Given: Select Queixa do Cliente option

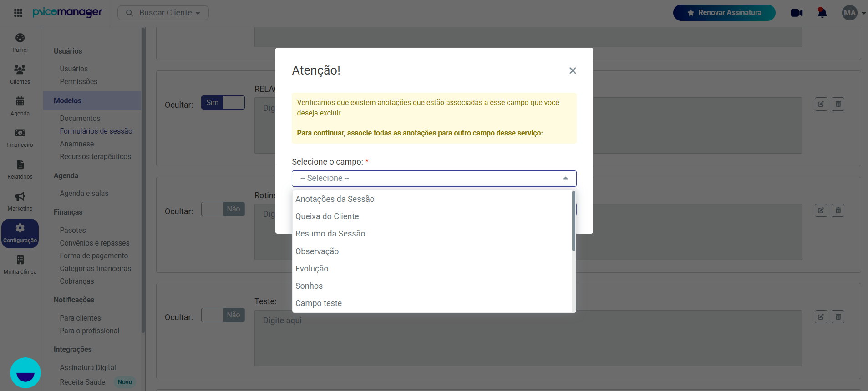Looking at the screenshot, I should [x=431, y=216].
